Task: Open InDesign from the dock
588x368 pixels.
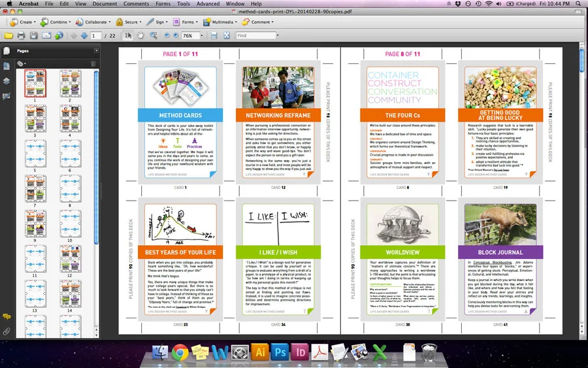Action: (x=300, y=352)
